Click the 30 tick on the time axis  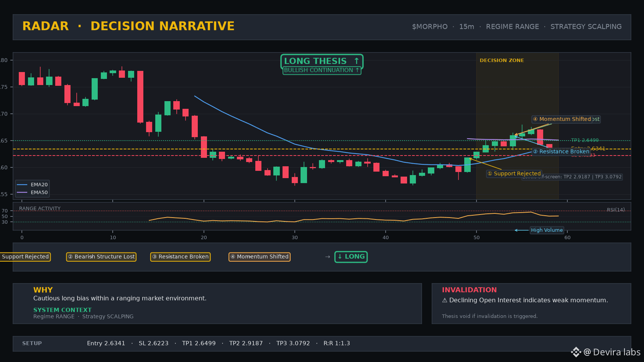pyautogui.click(x=295, y=238)
